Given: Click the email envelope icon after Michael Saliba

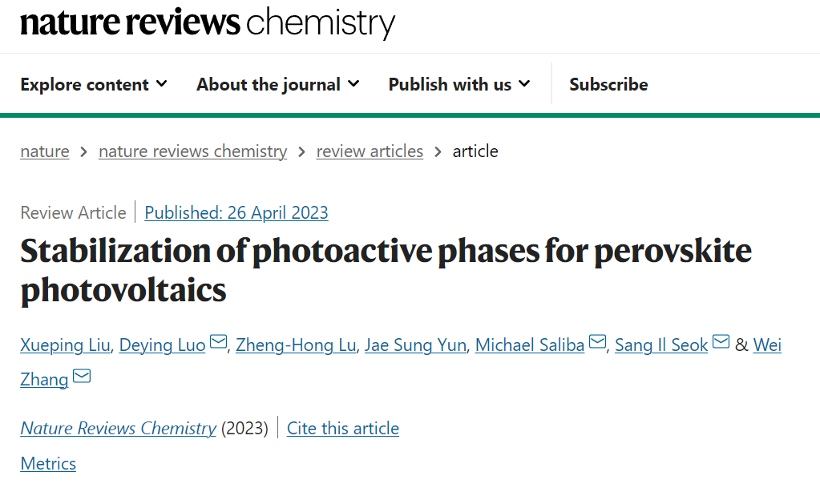Looking at the screenshot, I should point(597,341).
